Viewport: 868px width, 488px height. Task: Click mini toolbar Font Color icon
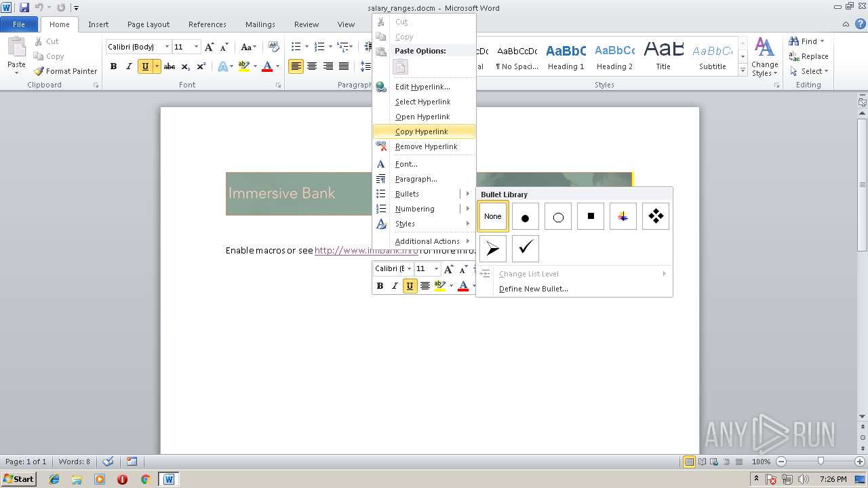click(x=463, y=286)
